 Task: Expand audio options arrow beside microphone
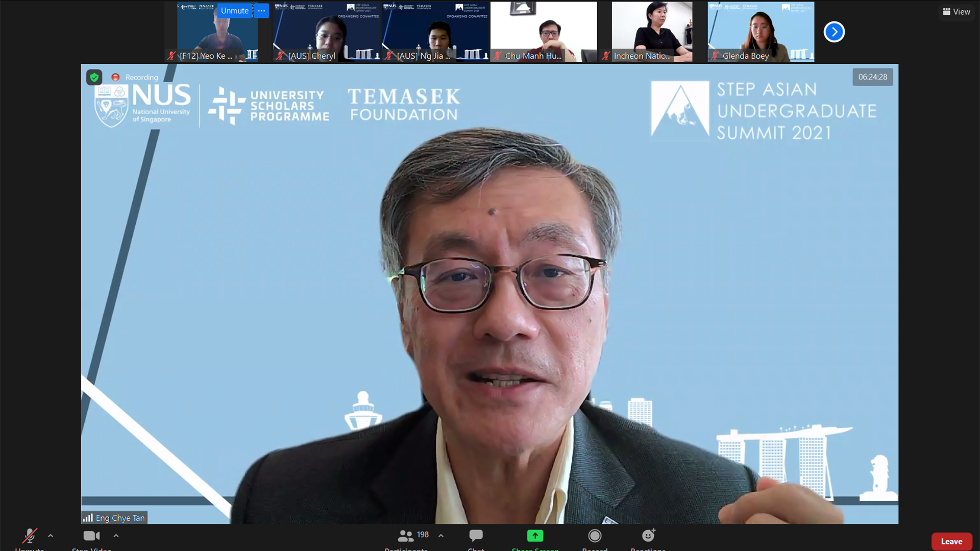[51, 536]
